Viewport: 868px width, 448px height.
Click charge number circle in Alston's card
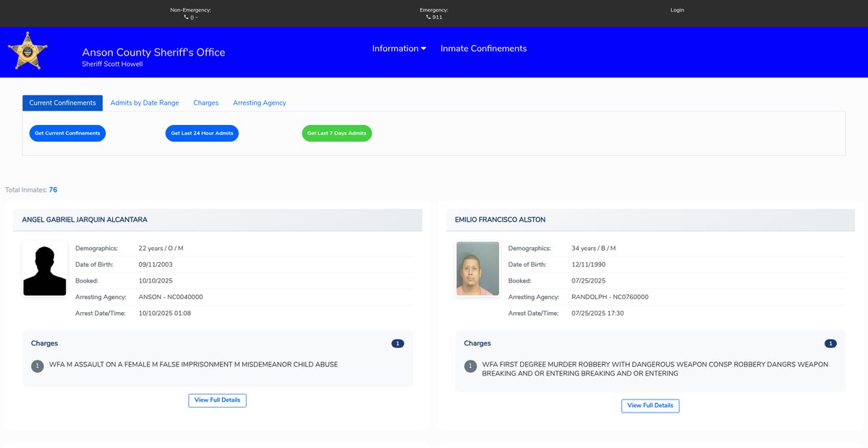point(470,366)
